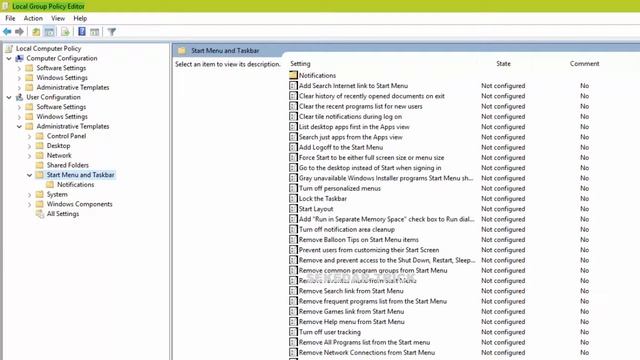Select 'Go to the desktop instead of Start when signing in'

[370, 168]
